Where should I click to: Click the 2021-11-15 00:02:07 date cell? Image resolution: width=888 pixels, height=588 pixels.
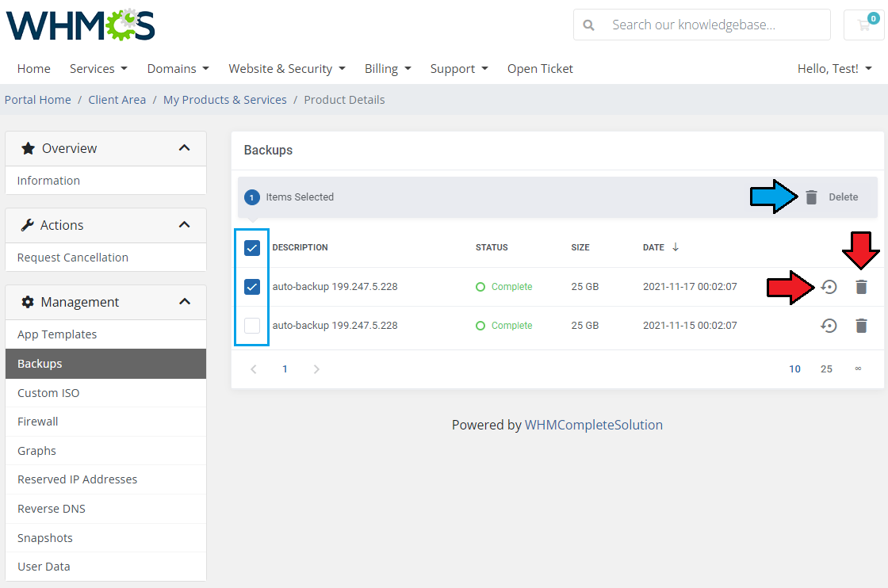[690, 326]
